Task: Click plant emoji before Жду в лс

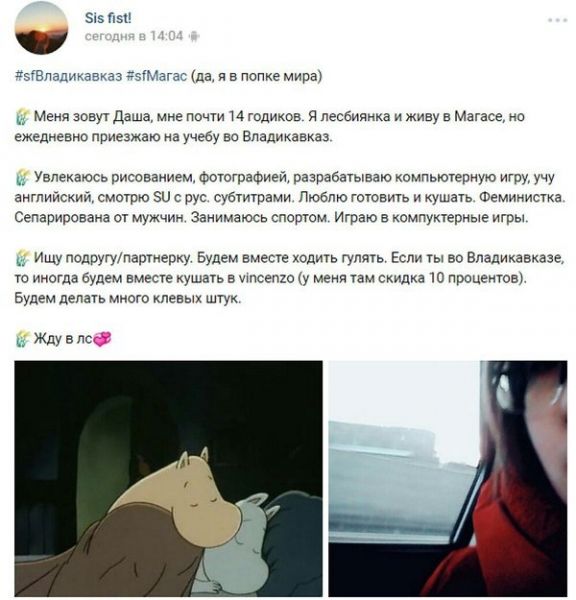Action: click(23, 338)
